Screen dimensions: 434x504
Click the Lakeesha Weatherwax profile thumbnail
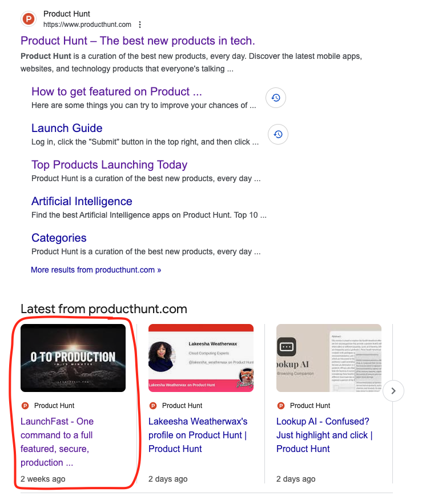tap(201, 358)
